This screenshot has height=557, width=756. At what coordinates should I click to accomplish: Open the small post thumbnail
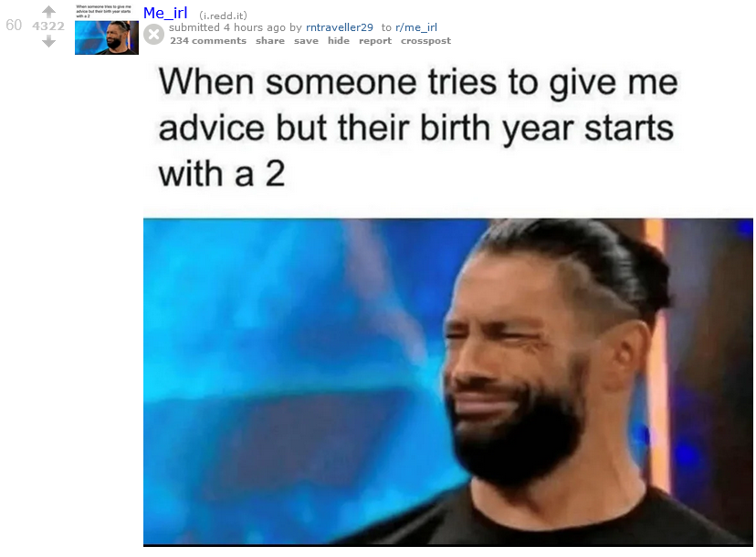[x=107, y=29]
